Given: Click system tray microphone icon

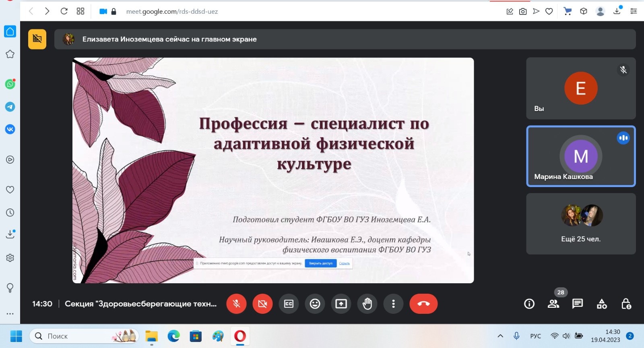Looking at the screenshot, I should pyautogui.click(x=516, y=336).
